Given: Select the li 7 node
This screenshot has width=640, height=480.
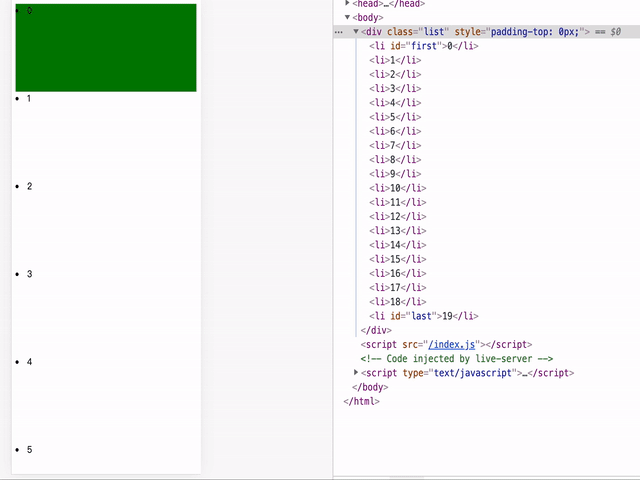Looking at the screenshot, I should pyautogui.click(x=395, y=145).
